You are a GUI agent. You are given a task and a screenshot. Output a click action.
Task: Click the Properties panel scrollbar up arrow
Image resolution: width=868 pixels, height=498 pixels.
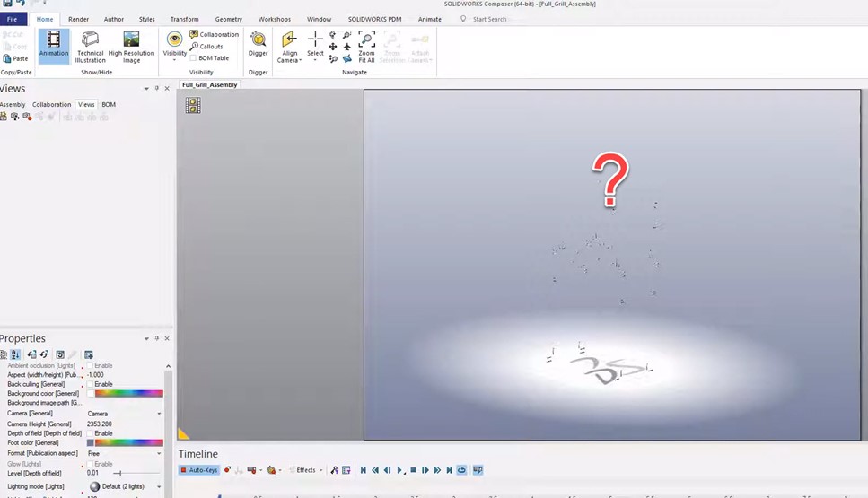pyautogui.click(x=168, y=366)
